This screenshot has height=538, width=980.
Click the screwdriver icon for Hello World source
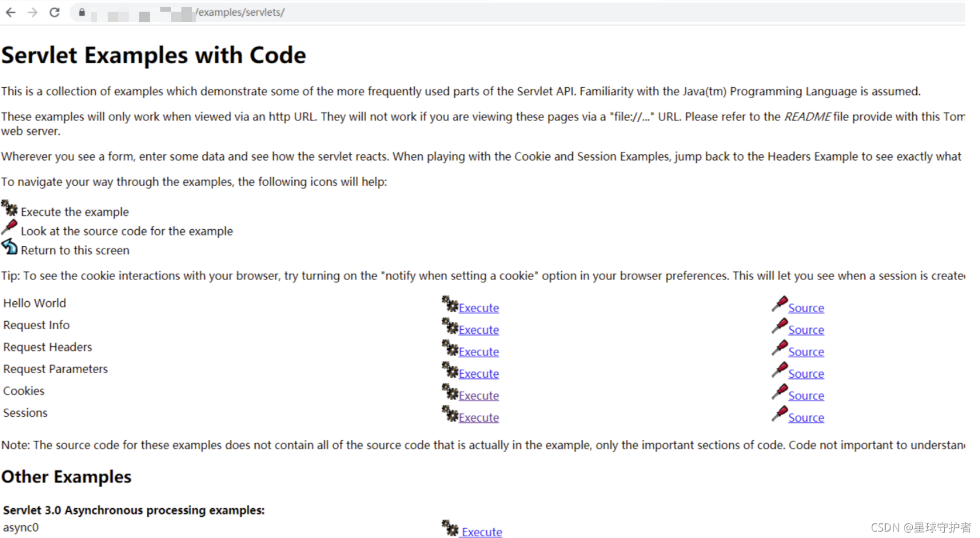point(780,304)
